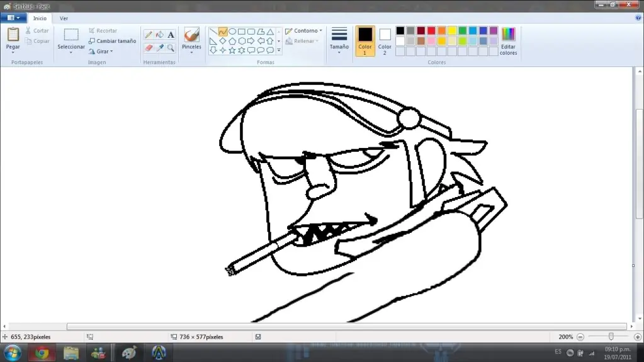This screenshot has width=644, height=362.
Task: Select the Eraser tool
Action: click(x=149, y=48)
